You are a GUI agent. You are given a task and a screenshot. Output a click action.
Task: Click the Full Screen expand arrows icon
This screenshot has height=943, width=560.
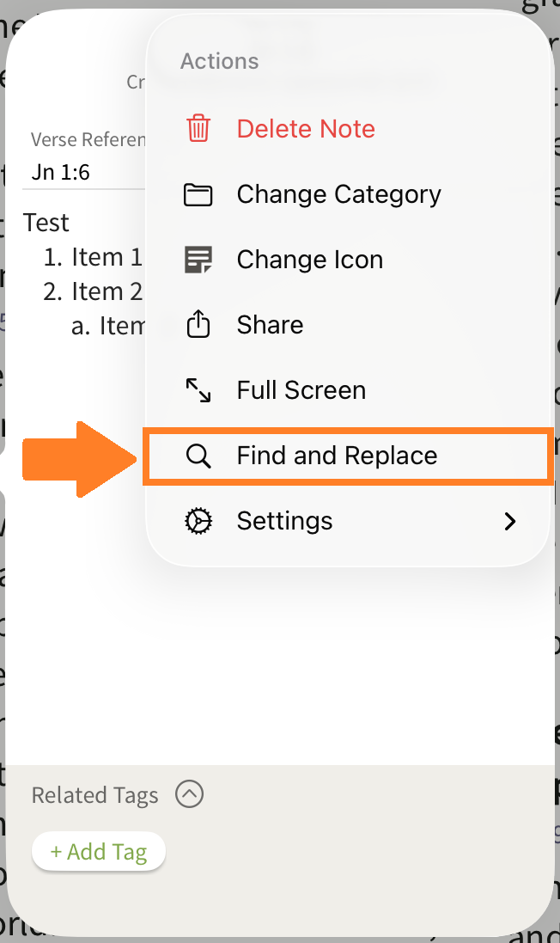tap(198, 390)
